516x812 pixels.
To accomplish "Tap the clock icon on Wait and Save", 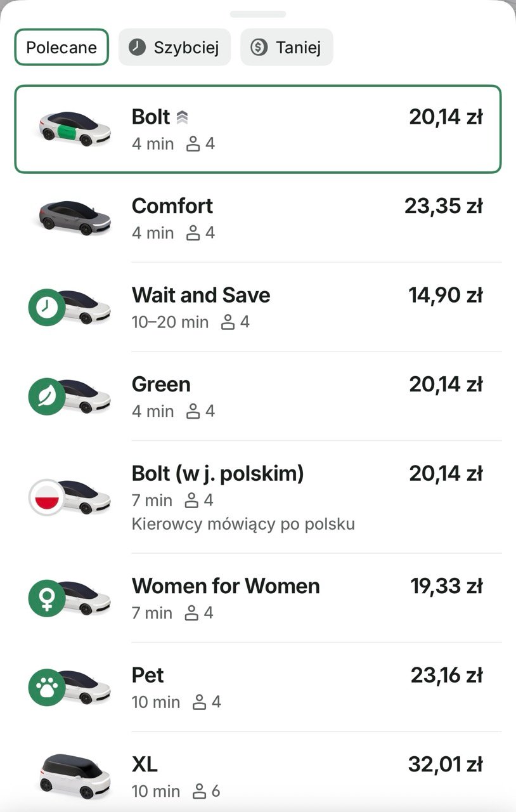I will click(x=47, y=308).
